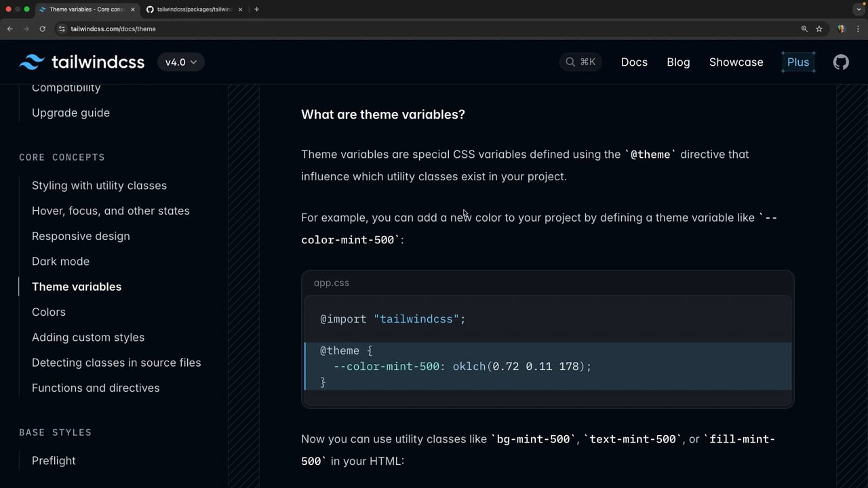
Task: Open Adding custom styles page
Action: (x=88, y=337)
